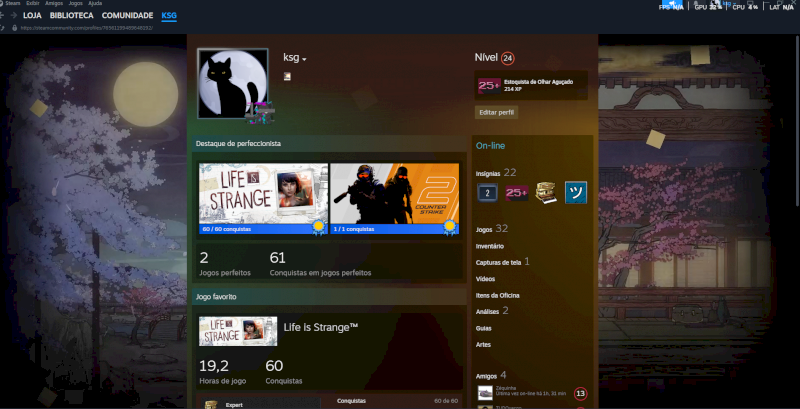This screenshot has width=800, height=409.
Task: Open the Estoquista de Olhar Aguçado badge
Action: [531, 85]
